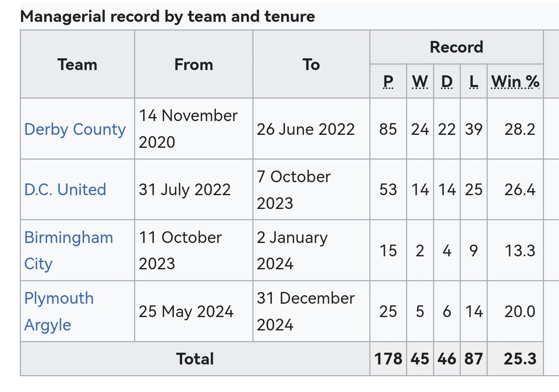
Task: Click the 25 May 2024 date cell
Action: (x=194, y=311)
